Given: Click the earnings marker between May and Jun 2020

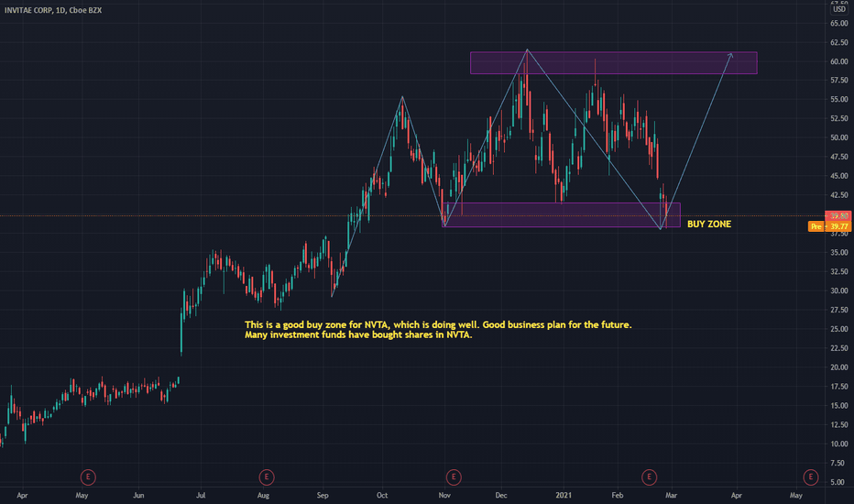Looking at the screenshot, I should point(88,477).
